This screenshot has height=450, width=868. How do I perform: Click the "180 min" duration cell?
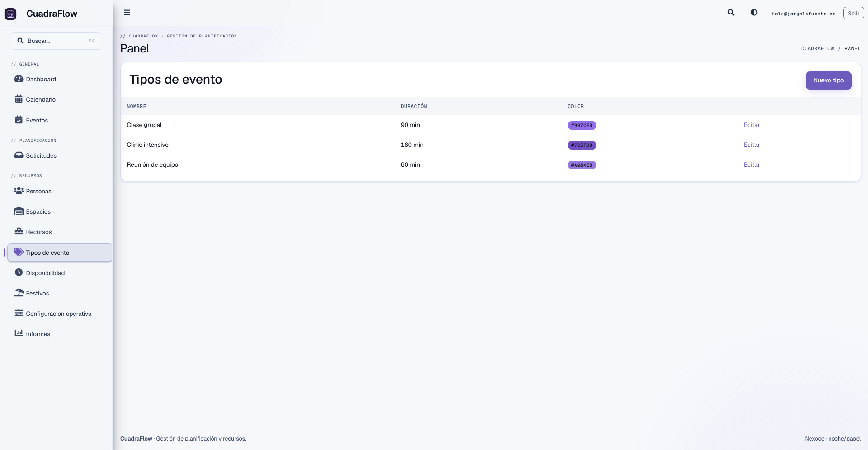(x=412, y=145)
